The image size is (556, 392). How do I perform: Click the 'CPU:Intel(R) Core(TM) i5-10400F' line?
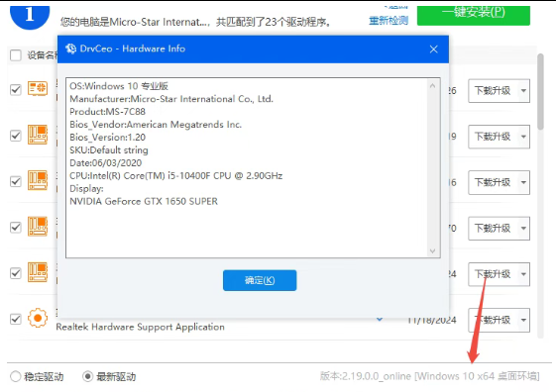pos(175,175)
